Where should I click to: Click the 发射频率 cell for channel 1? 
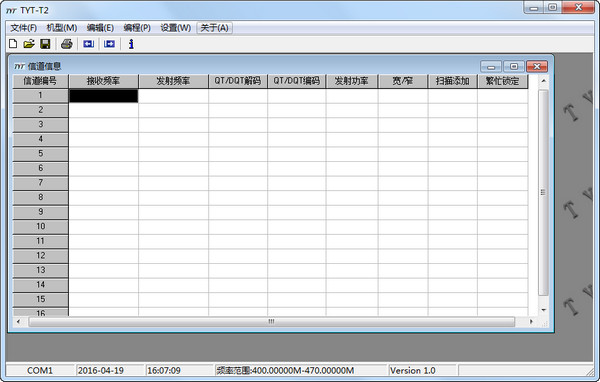click(173, 96)
